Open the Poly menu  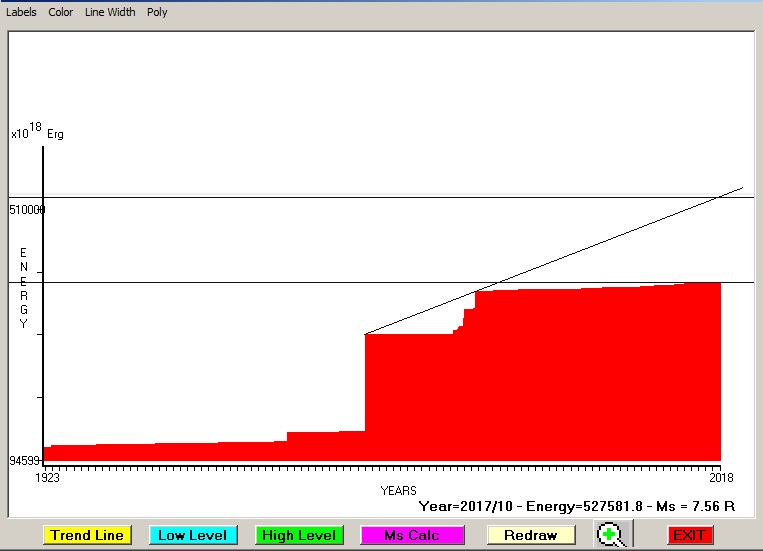point(157,13)
